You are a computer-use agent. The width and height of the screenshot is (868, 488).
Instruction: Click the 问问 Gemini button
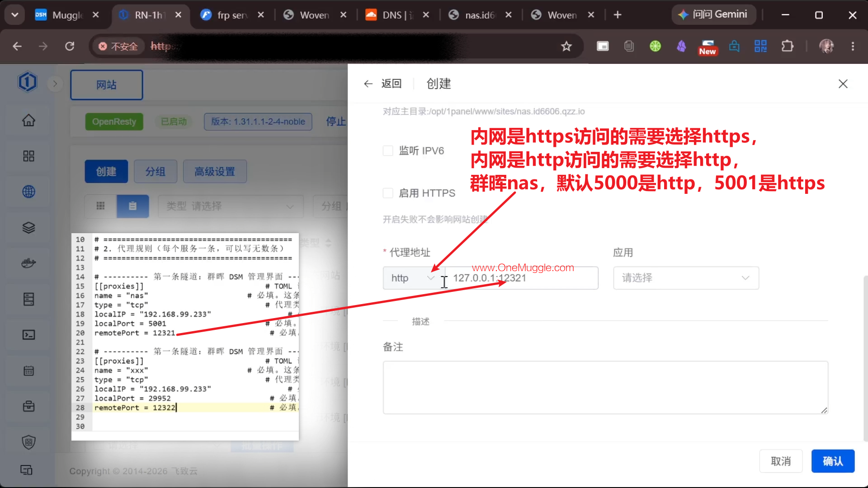[x=713, y=15]
